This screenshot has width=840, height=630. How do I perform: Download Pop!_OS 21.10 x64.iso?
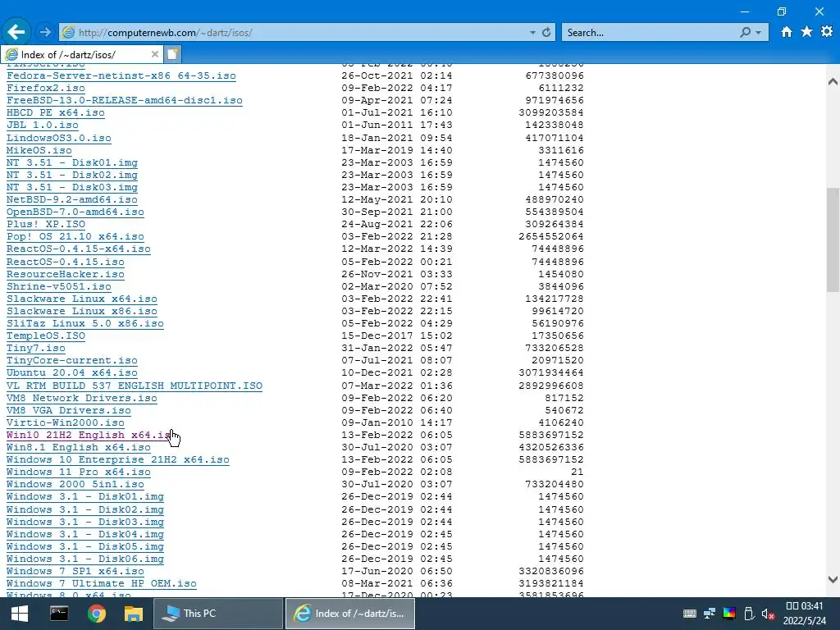75,236
